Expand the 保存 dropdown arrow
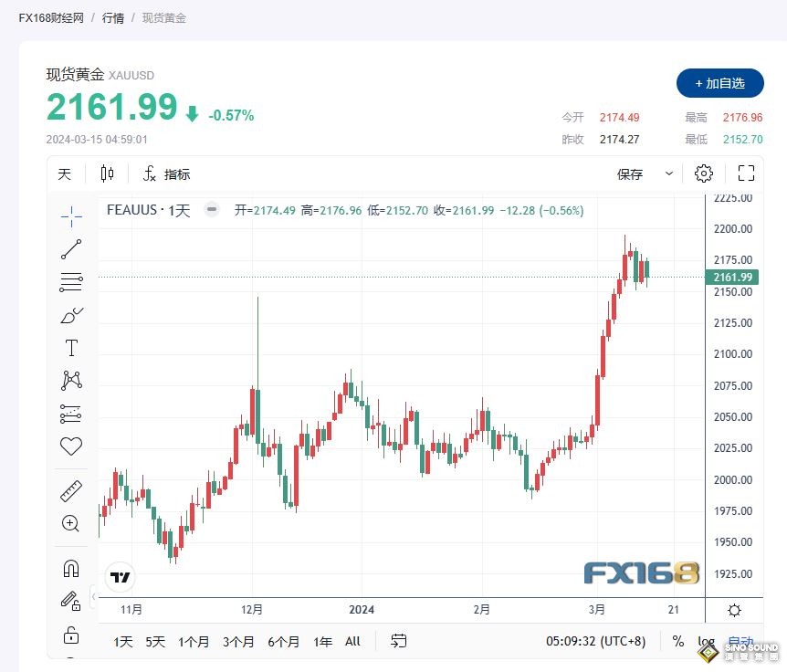 coord(669,173)
